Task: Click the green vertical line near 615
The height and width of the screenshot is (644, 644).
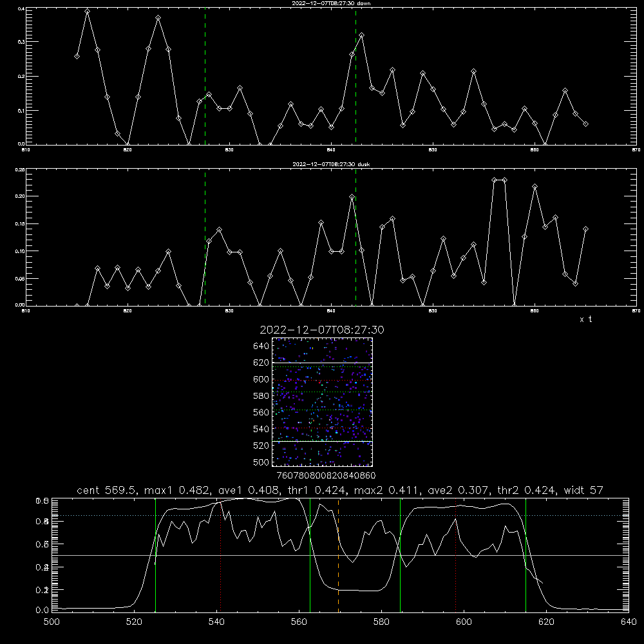Action: 526,555
